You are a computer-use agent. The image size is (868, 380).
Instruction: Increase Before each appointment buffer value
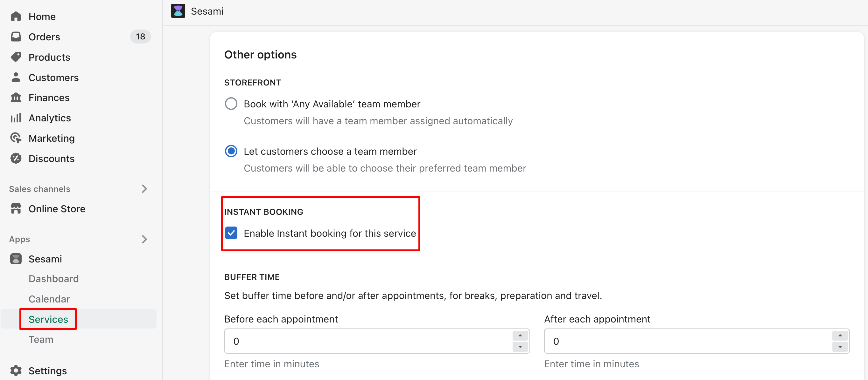tap(520, 336)
